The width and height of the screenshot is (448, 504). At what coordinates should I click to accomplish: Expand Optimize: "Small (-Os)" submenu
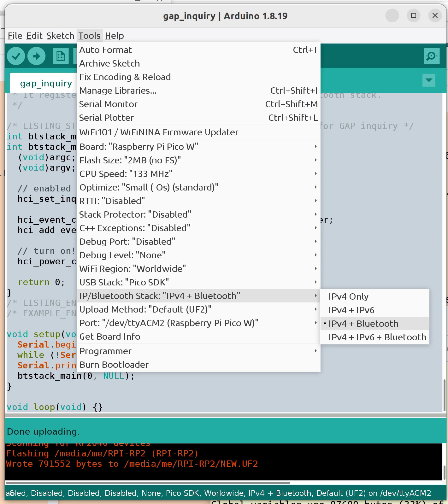click(198, 187)
